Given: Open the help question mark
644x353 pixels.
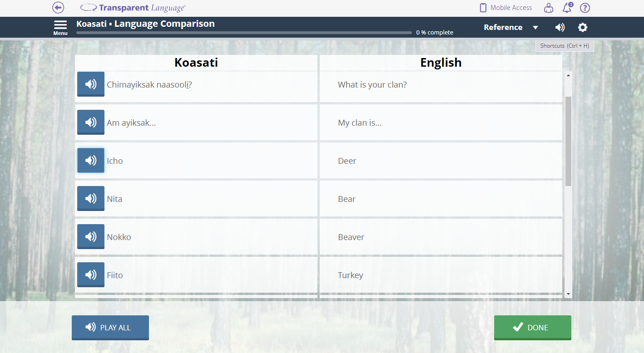Looking at the screenshot, I should pos(585,8).
